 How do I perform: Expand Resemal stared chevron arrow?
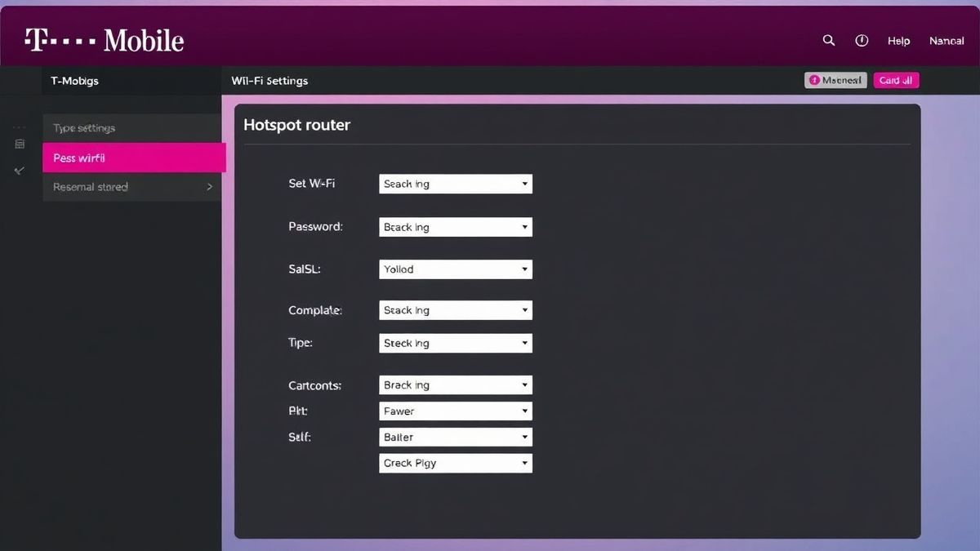tap(209, 187)
